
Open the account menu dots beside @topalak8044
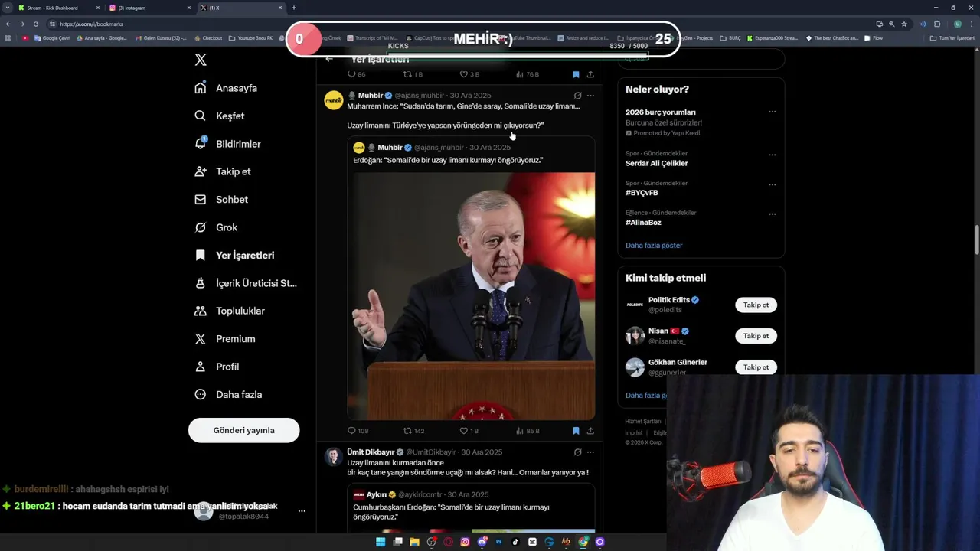302,511
